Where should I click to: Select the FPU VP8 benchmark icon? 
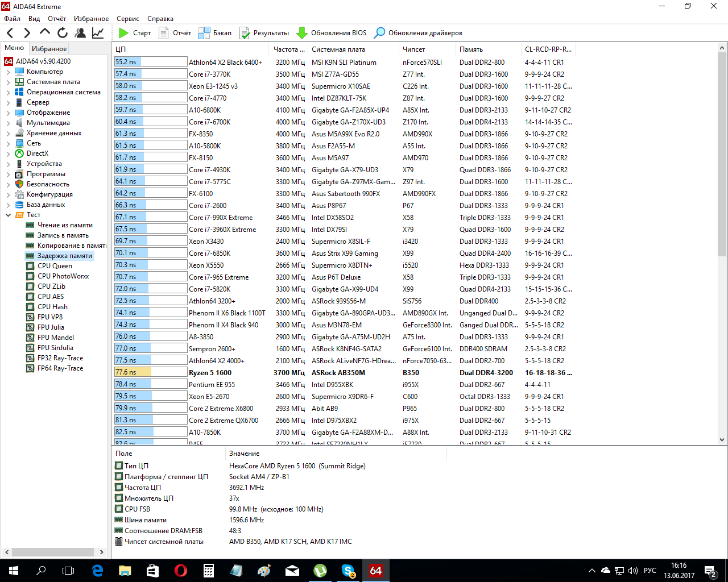coord(30,317)
